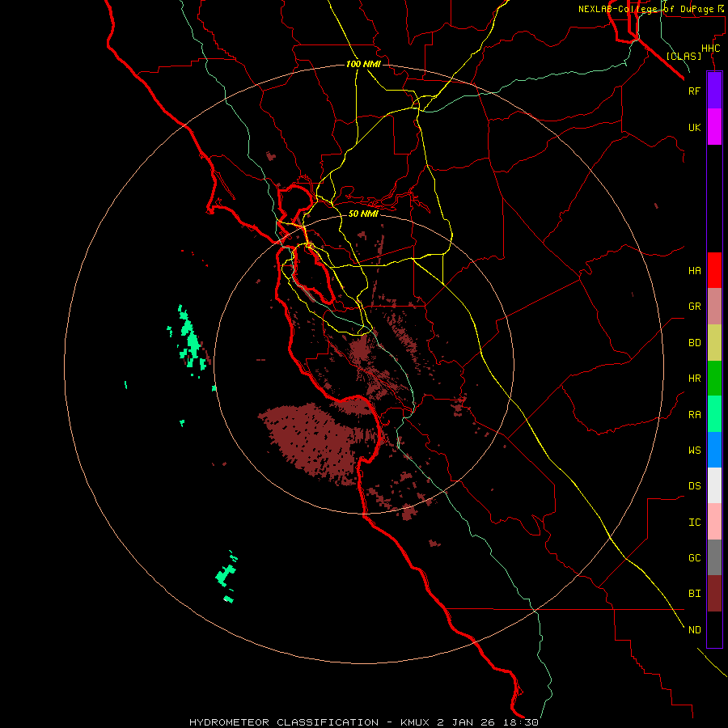Click the WS legend label text

pos(695,451)
